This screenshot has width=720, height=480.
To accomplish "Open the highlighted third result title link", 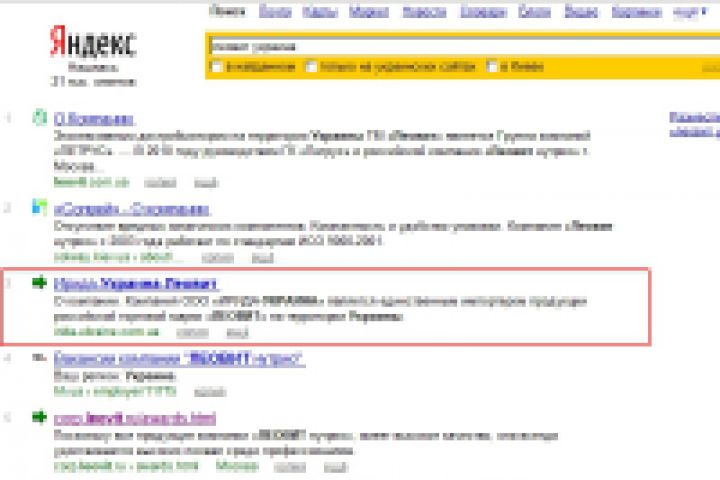I will click(x=136, y=284).
